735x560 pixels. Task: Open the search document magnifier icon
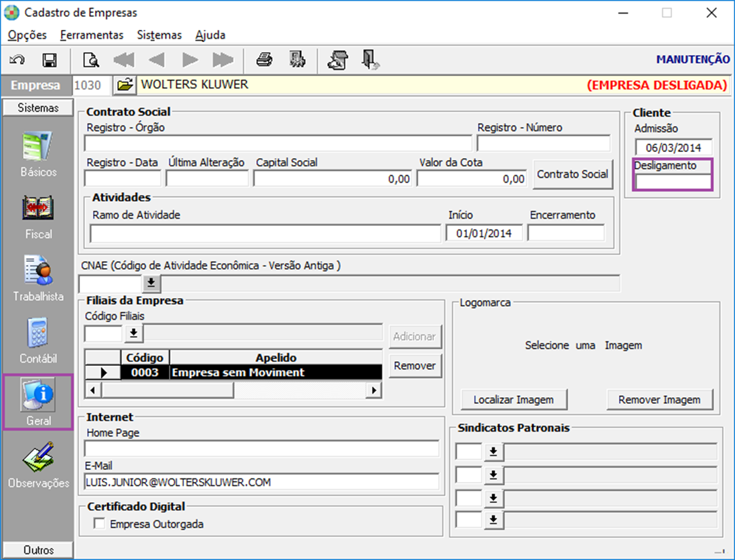(x=90, y=60)
